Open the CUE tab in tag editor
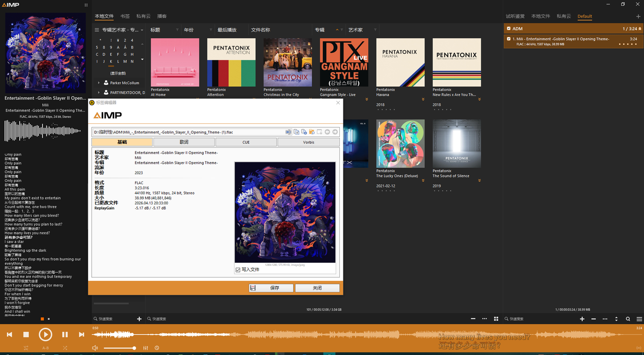Image resolution: width=644 pixels, height=355 pixels. [246, 142]
